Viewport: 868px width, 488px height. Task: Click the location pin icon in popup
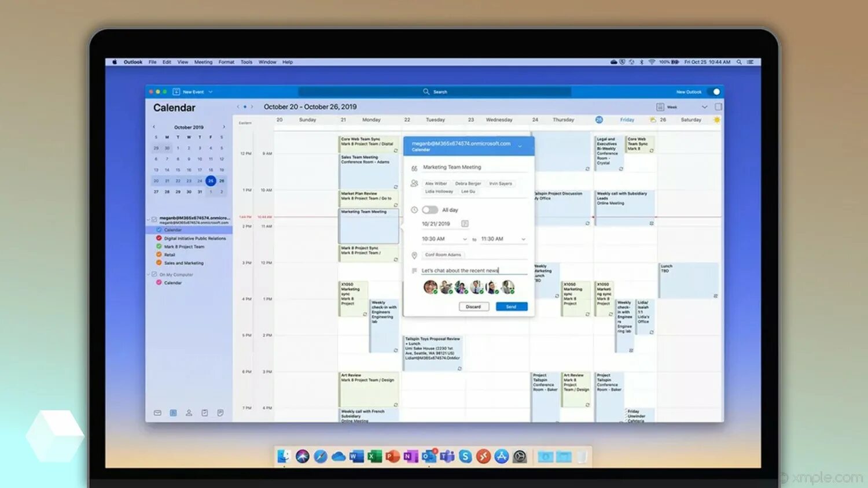click(x=414, y=255)
